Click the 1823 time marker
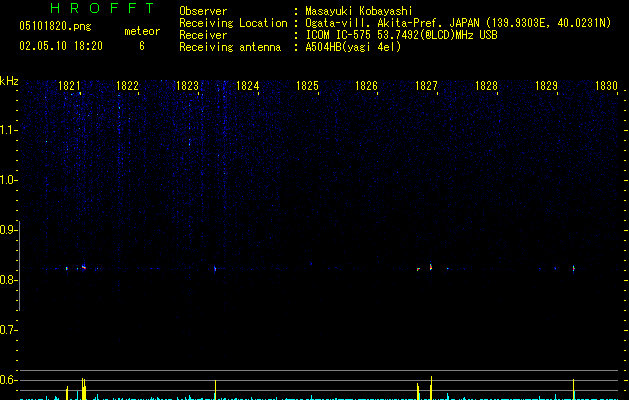Screen dimensions: 629x400 187,86
